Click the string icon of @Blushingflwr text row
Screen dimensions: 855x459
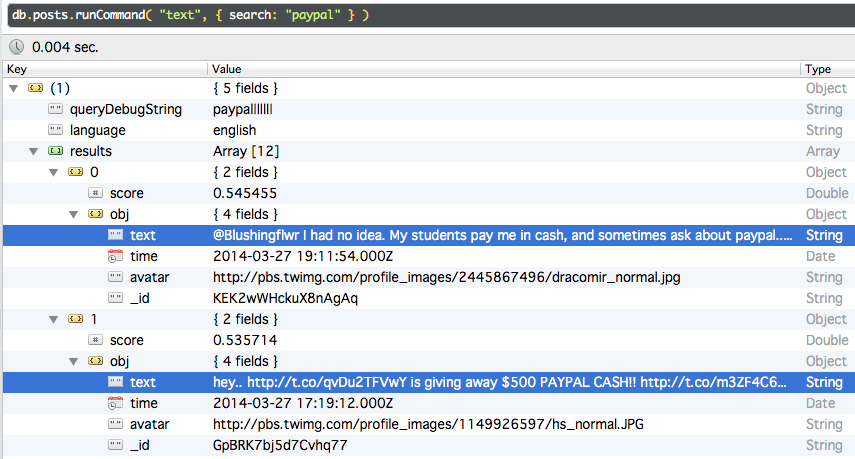[x=116, y=235]
